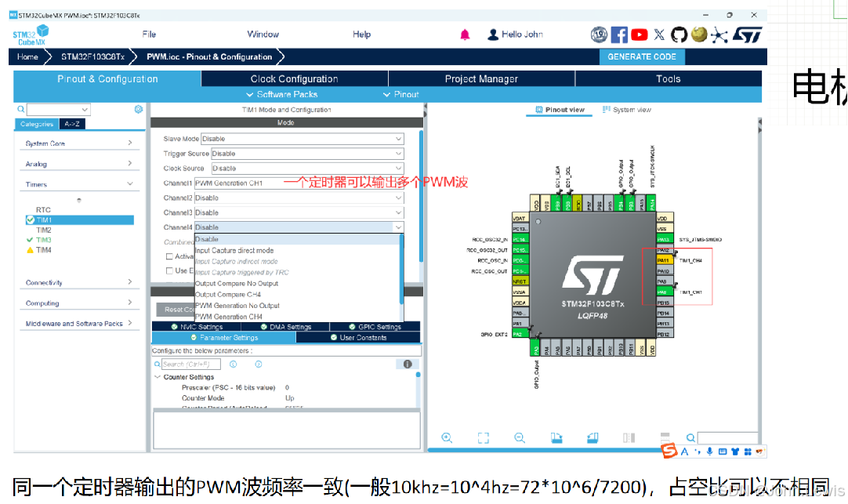Collapse the Timers category

pos(79,184)
